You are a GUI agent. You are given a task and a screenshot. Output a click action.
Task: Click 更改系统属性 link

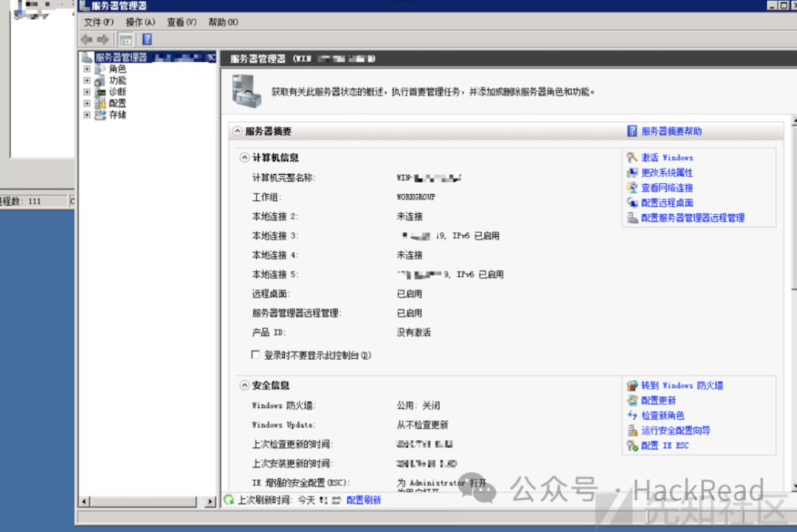[667, 173]
